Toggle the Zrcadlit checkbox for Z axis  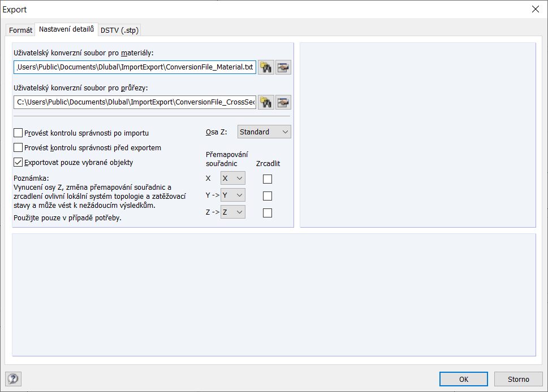(267, 213)
